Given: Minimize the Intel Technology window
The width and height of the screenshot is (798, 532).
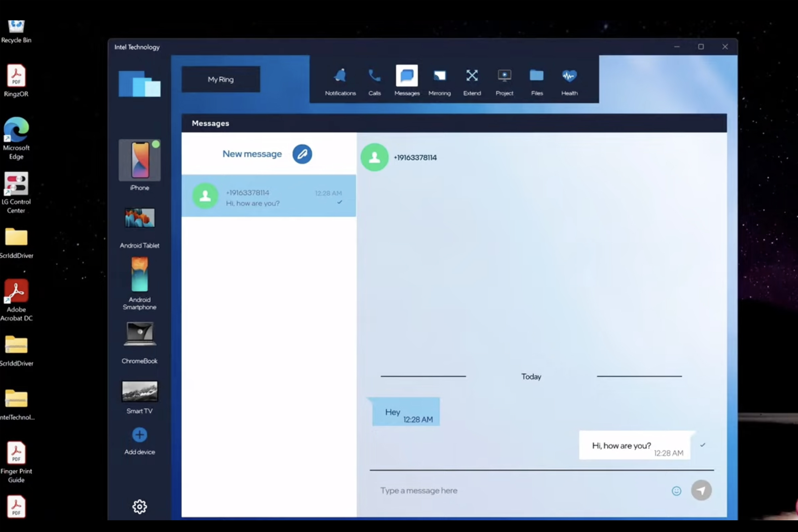Looking at the screenshot, I should (677, 47).
